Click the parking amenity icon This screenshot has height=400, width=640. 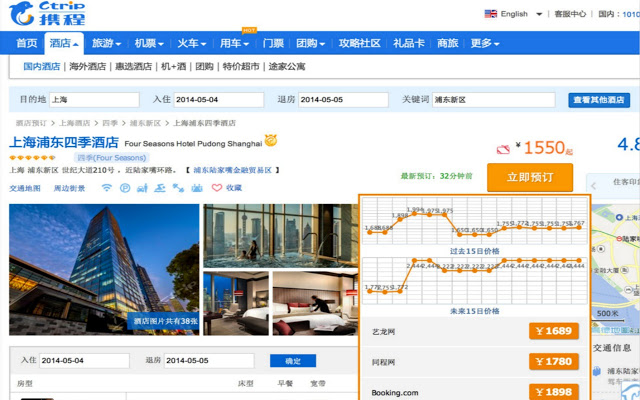pyautogui.click(x=125, y=188)
